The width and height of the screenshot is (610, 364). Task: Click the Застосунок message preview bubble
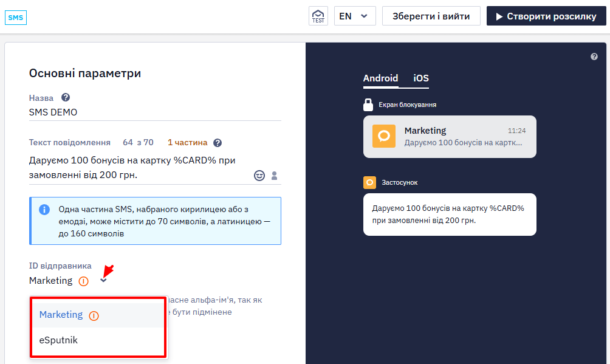[x=450, y=215]
